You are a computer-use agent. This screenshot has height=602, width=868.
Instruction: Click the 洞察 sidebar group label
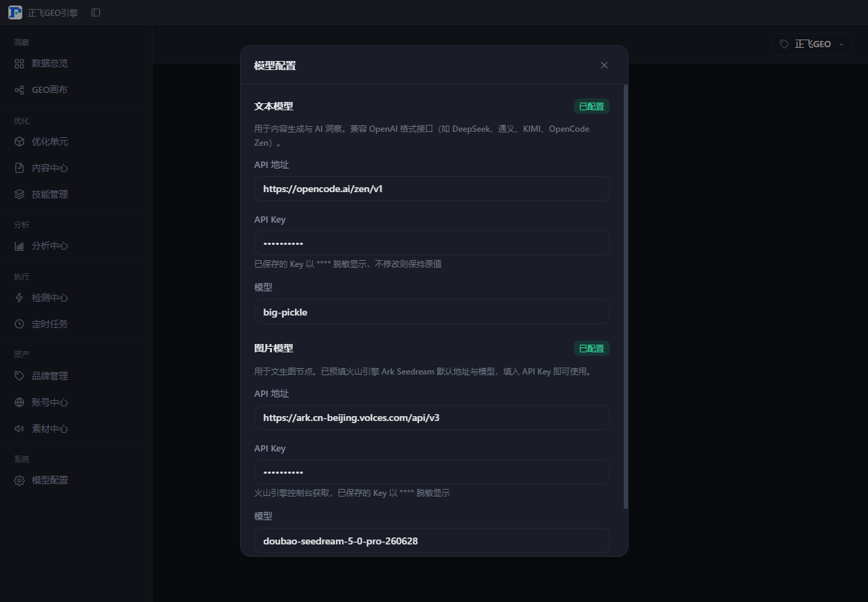coord(22,42)
